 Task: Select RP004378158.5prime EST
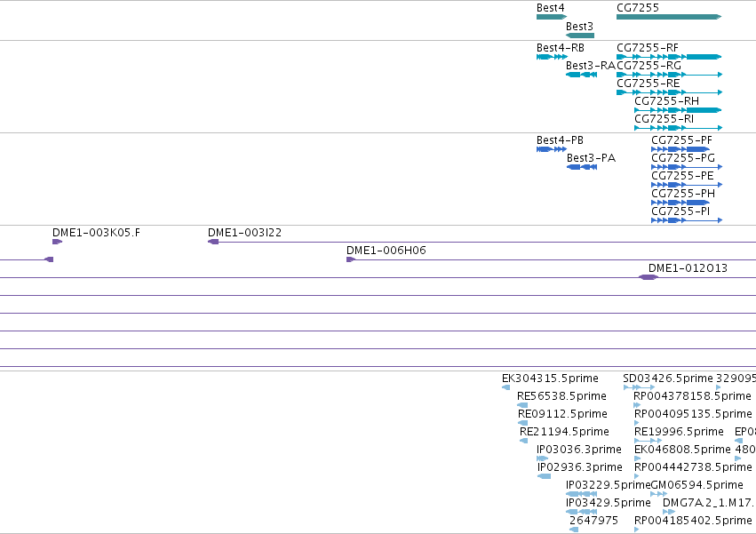tap(637, 405)
